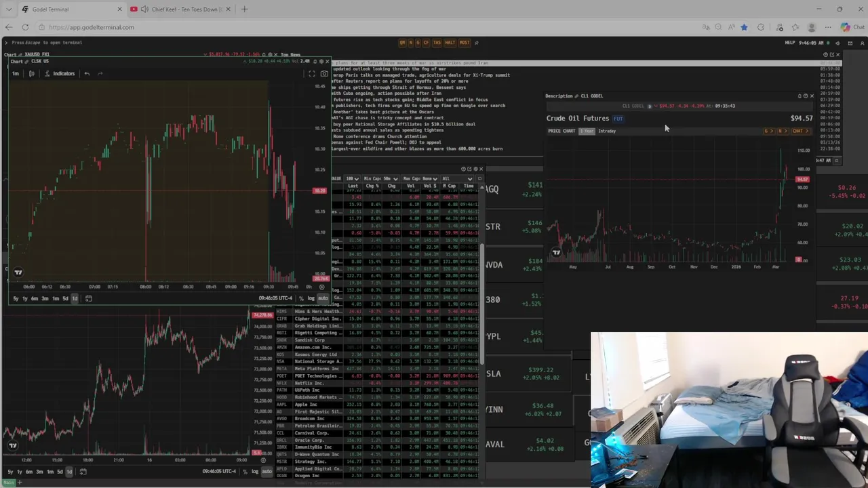The height and width of the screenshot is (488, 868).
Task: Select Oracle Corp row in screener
Action: (377, 440)
